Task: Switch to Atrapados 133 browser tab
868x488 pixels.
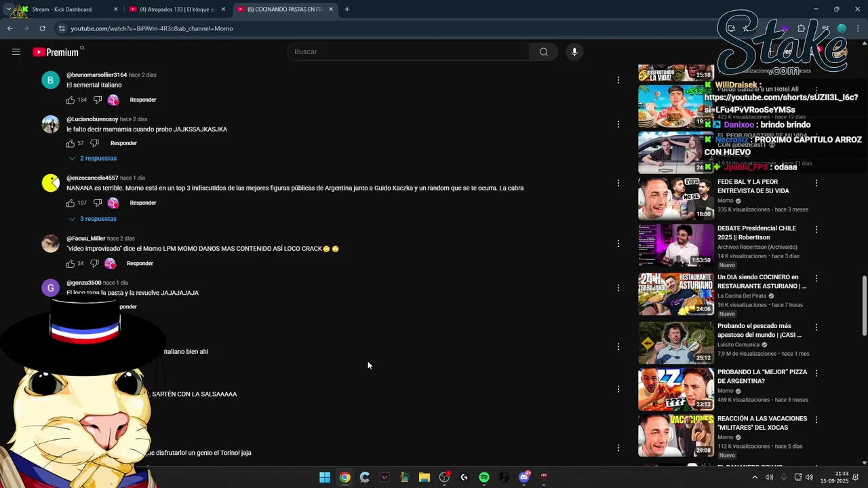Action: (178, 9)
